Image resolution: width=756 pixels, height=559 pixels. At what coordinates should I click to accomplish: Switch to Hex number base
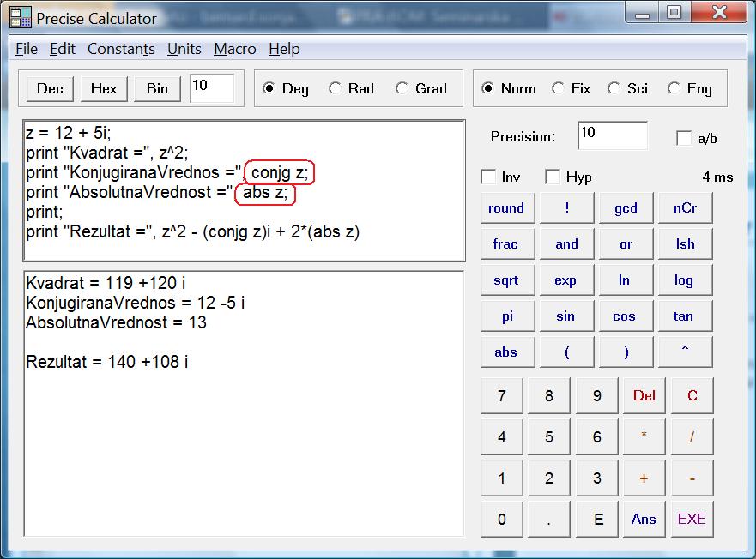click(x=104, y=88)
